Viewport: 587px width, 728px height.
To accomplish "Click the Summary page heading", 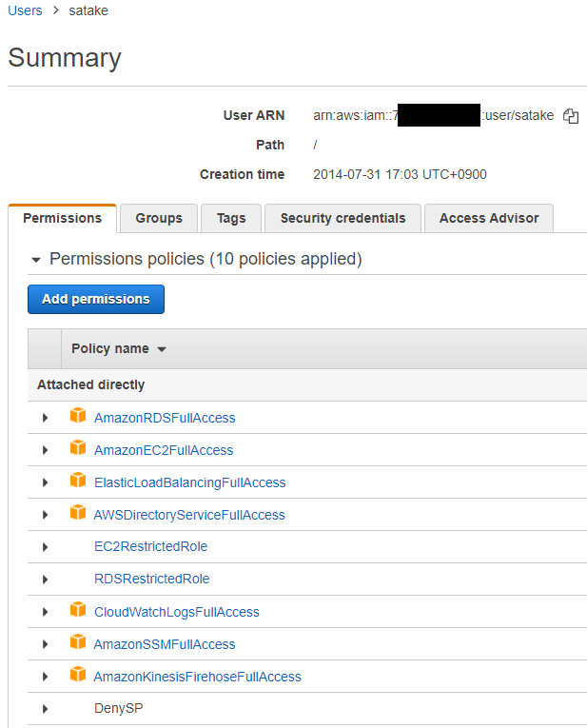I will [x=65, y=58].
